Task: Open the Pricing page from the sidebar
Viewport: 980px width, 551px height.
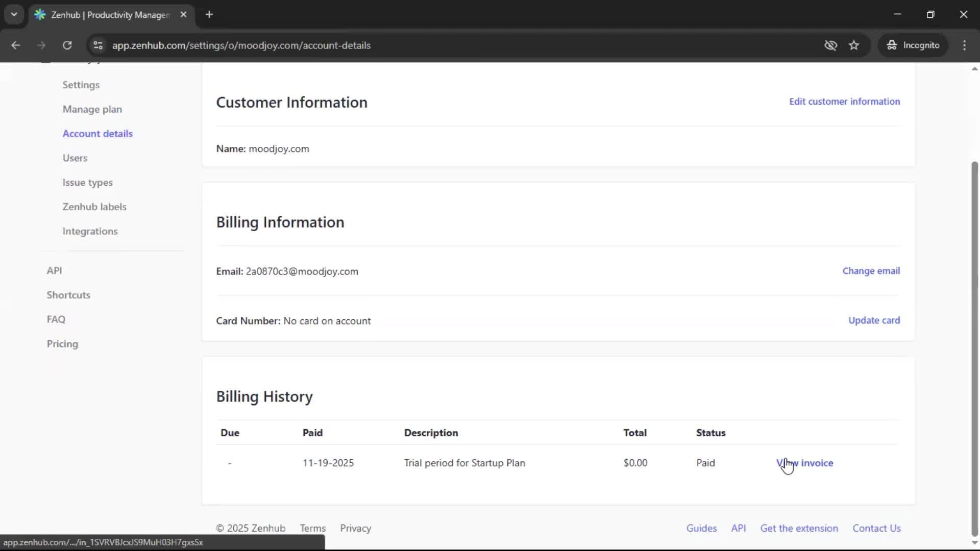Action: click(62, 344)
